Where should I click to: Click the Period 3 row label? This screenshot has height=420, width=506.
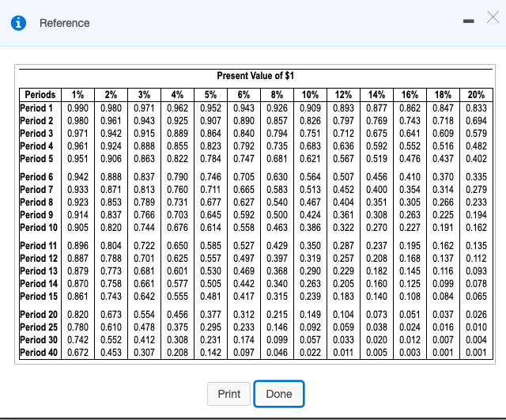coord(36,133)
